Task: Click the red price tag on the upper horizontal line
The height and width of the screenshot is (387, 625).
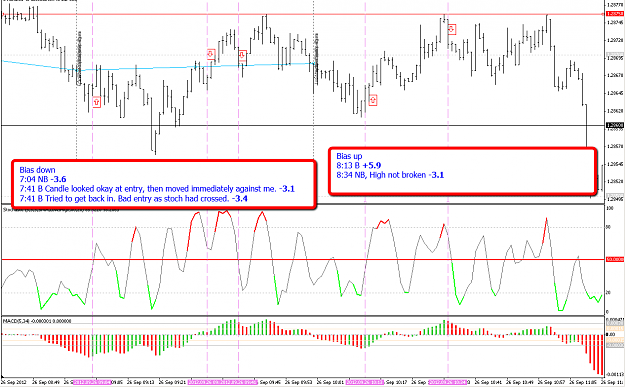Action: 615,14
